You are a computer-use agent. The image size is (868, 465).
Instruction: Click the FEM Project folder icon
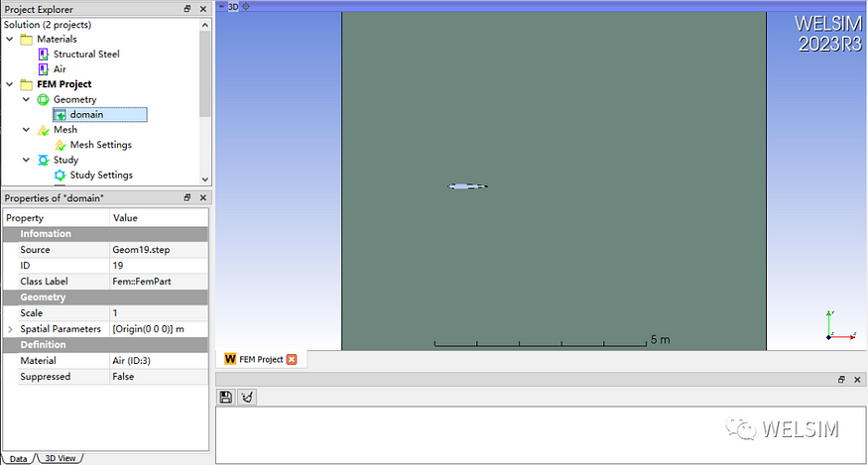point(27,84)
